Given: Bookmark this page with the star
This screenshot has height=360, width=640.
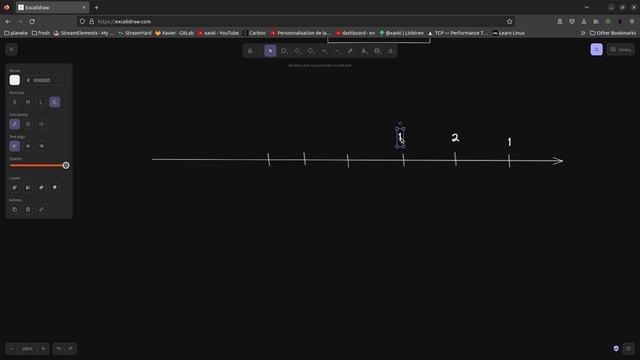Looking at the screenshot, I should click(x=509, y=21).
